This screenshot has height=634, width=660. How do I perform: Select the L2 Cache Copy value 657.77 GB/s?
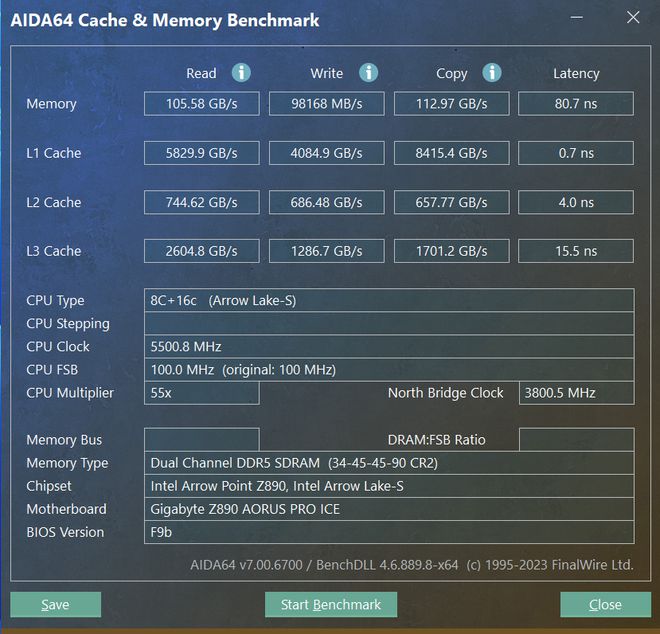tap(452, 202)
